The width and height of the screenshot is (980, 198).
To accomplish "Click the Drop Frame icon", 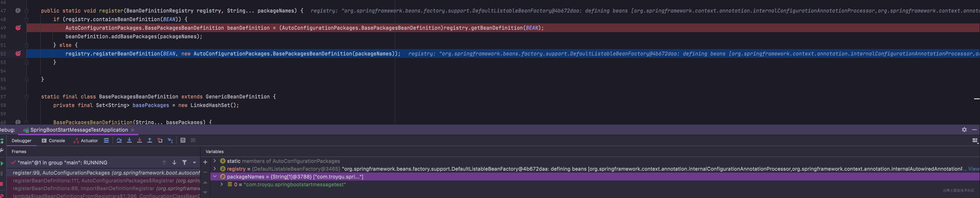I will coord(159,141).
